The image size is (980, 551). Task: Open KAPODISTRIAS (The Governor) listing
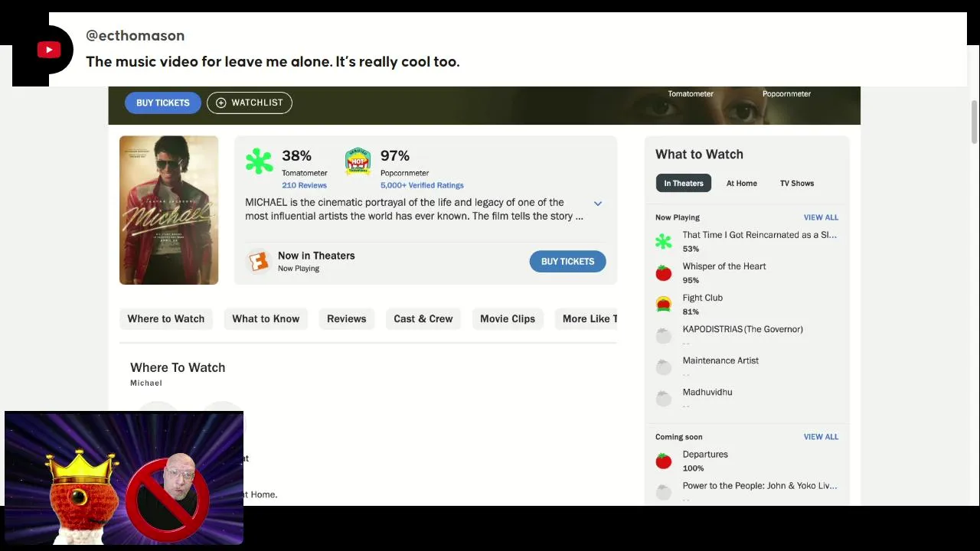coord(743,329)
